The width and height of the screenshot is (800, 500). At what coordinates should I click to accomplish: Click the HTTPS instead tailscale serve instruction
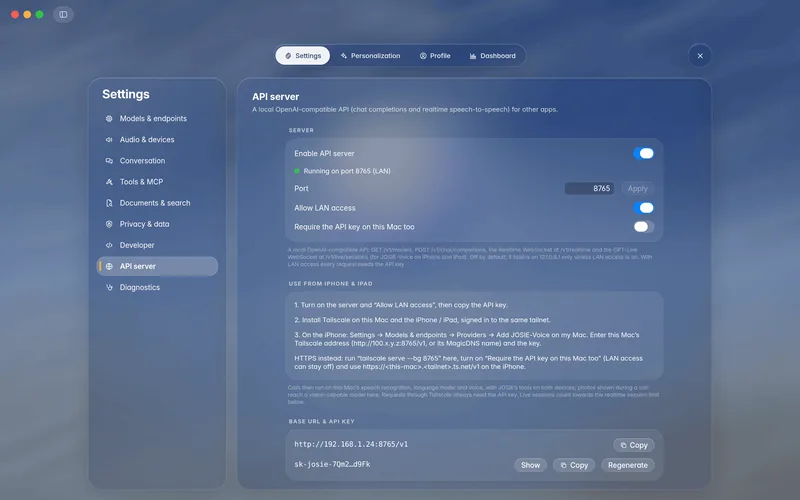pyautogui.click(x=468, y=362)
